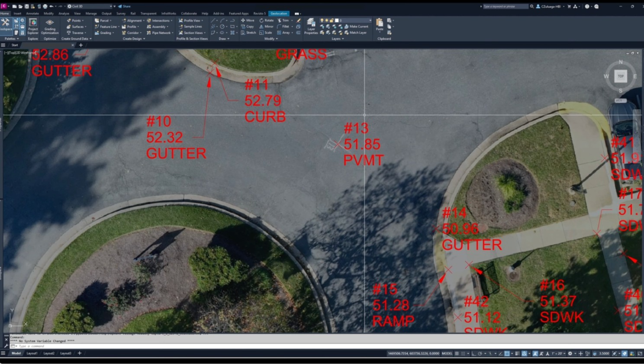Image resolution: width=644 pixels, height=364 pixels.
Task: Select the Scale tool
Action: coord(266,32)
